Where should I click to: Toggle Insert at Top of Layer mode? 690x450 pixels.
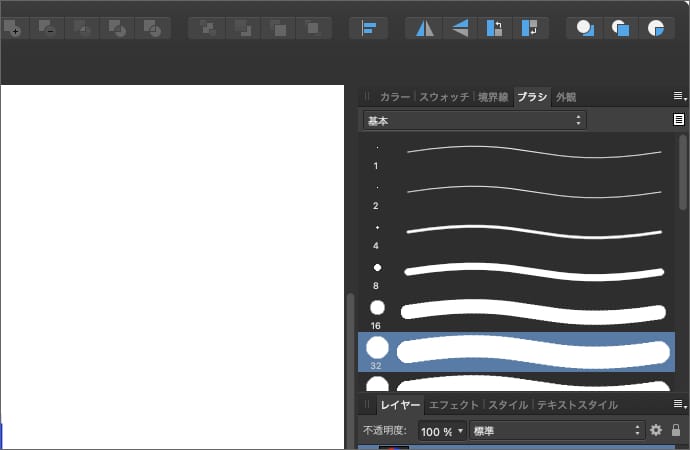(x=620, y=28)
